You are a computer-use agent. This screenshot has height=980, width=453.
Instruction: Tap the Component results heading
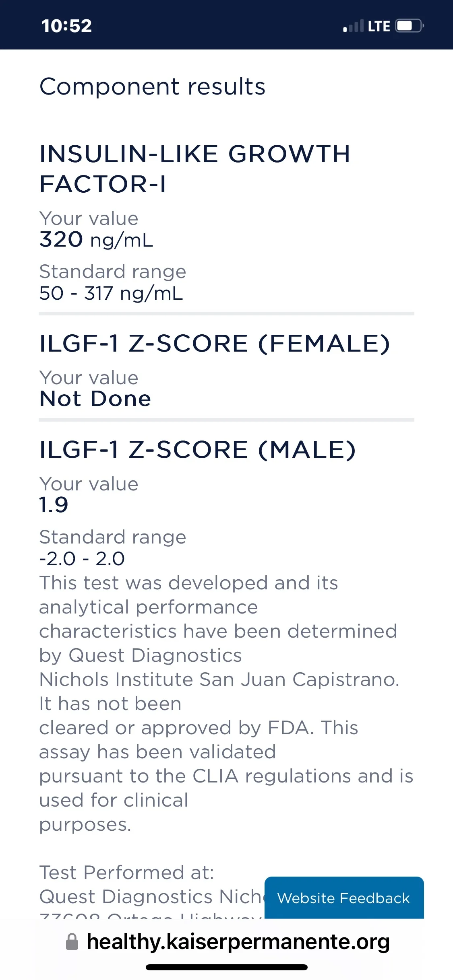(x=152, y=86)
